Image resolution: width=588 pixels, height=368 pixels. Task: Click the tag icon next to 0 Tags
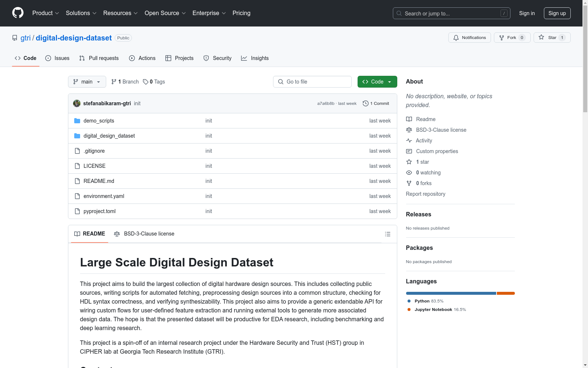[x=146, y=82]
